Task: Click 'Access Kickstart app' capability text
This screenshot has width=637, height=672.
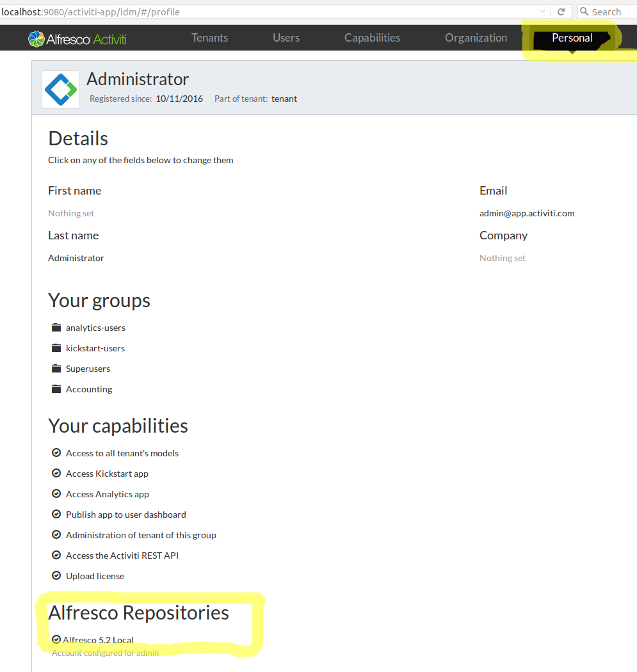Action: [107, 474]
